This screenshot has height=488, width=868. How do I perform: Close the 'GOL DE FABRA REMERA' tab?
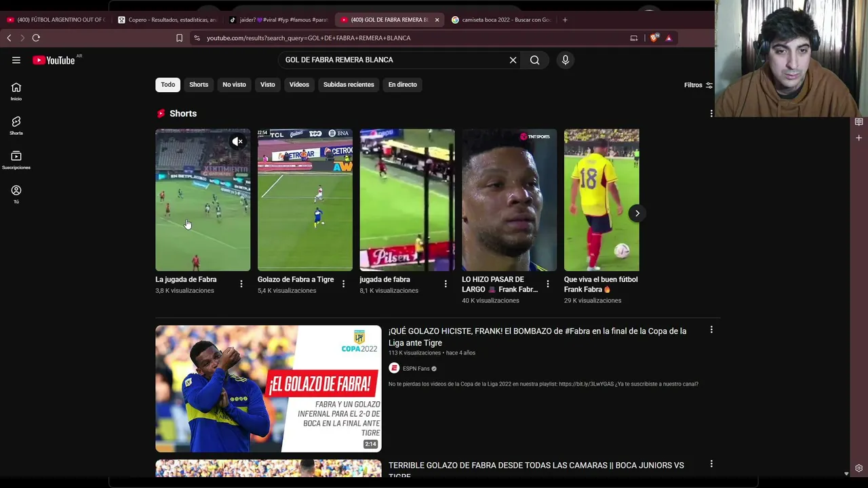[437, 20]
